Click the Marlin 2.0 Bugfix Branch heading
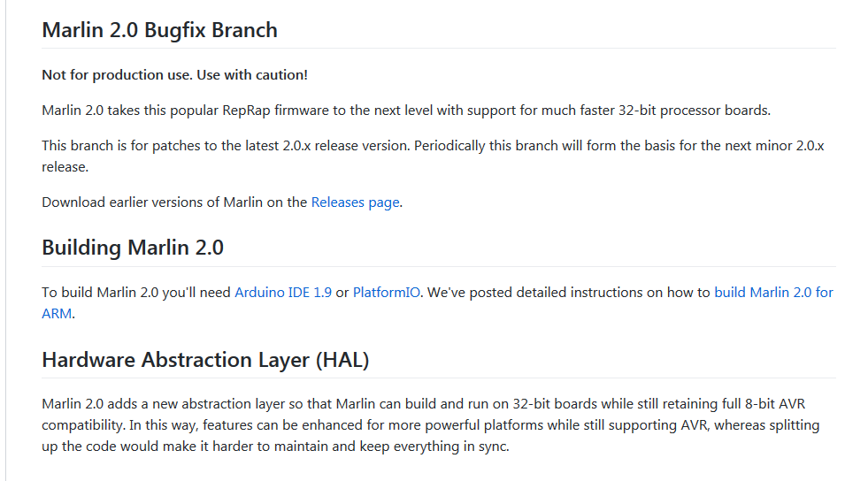Viewport: 868px width, 481px height. (x=159, y=30)
